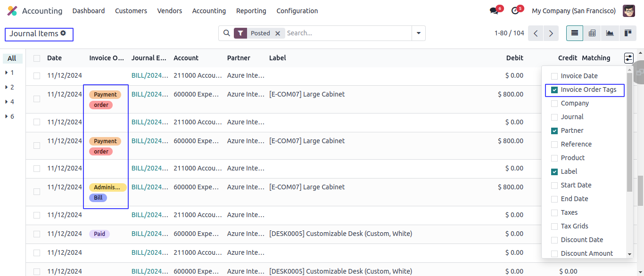The height and width of the screenshot is (276, 644).
Task: Go to next page of records
Action: 551,33
